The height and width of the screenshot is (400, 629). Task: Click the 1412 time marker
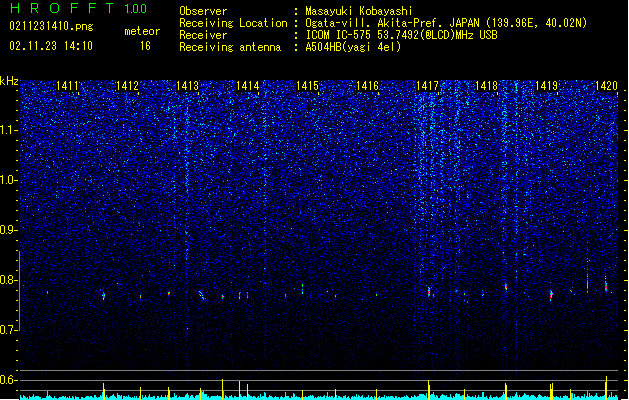pos(127,86)
